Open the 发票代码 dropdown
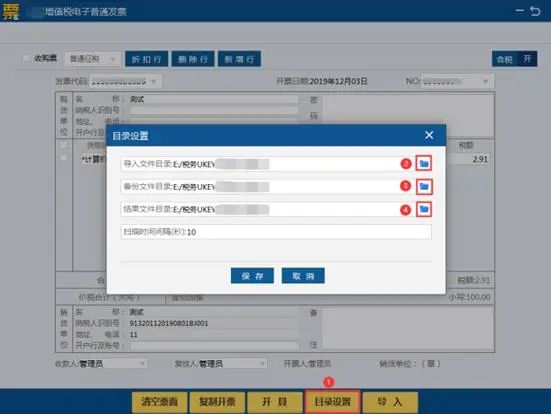This screenshot has height=414, width=551. (125, 82)
